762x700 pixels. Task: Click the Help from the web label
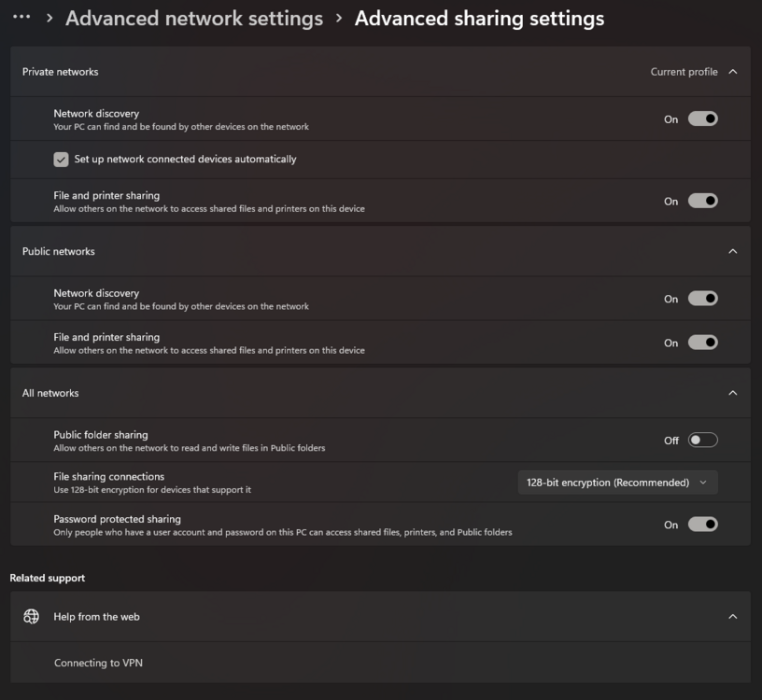click(x=96, y=616)
